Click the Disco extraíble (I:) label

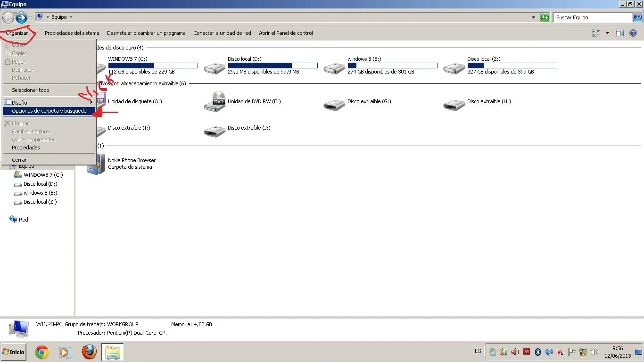click(x=129, y=128)
